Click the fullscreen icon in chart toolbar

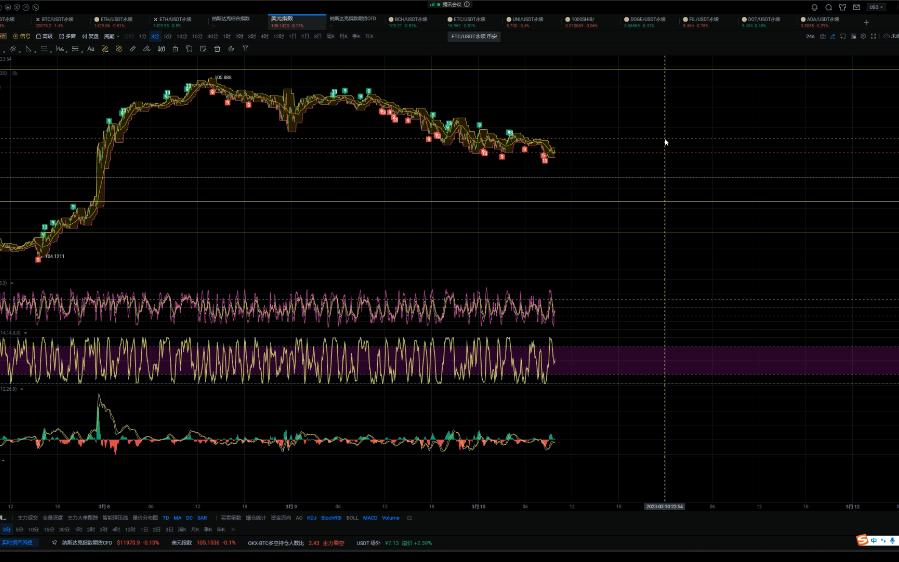click(874, 36)
